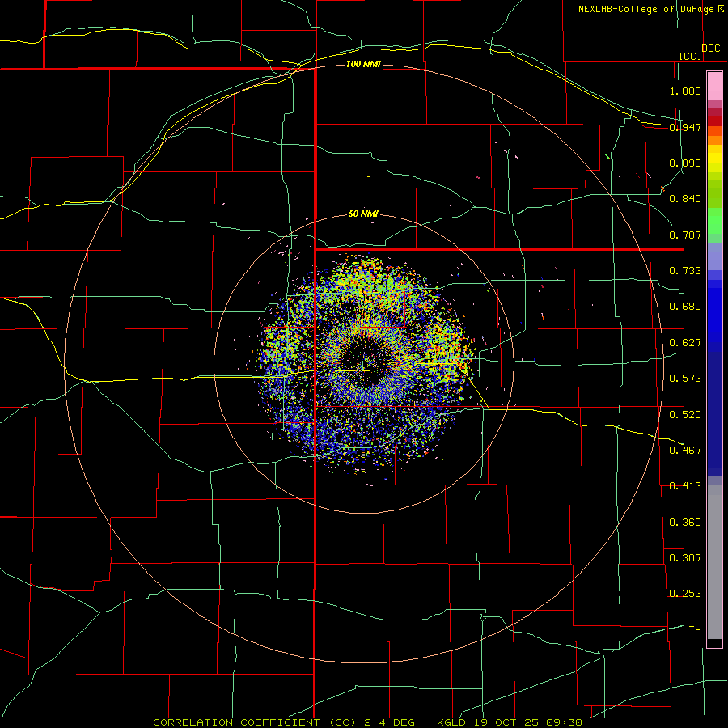Select the 0.840 scale value
The width and height of the screenshot is (728, 728).
tap(685, 199)
